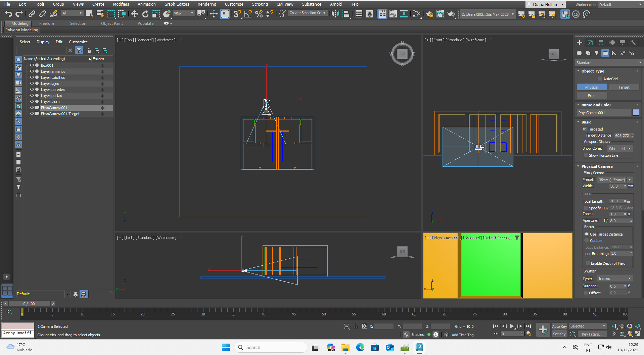The height and width of the screenshot is (355, 644).
Task: Select the Move tool in main toolbar
Action: 134,14
